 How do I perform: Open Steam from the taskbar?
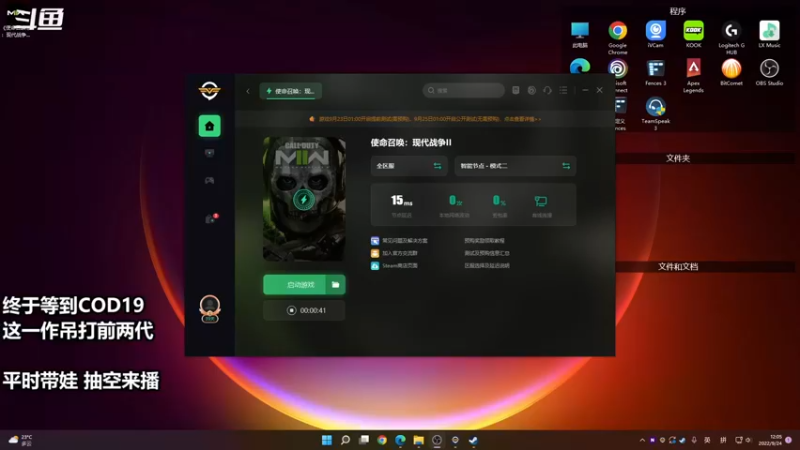coord(473,440)
